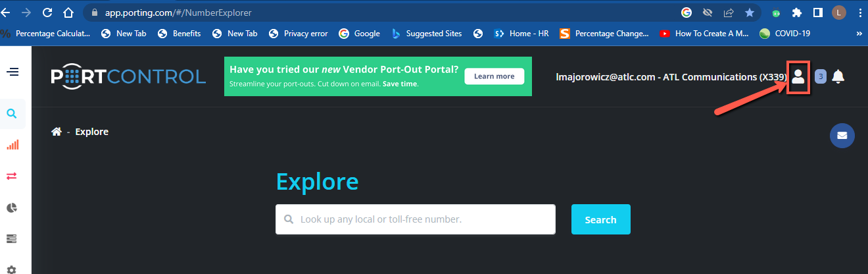
Task: Open the blue envelope message button
Action: (842, 136)
